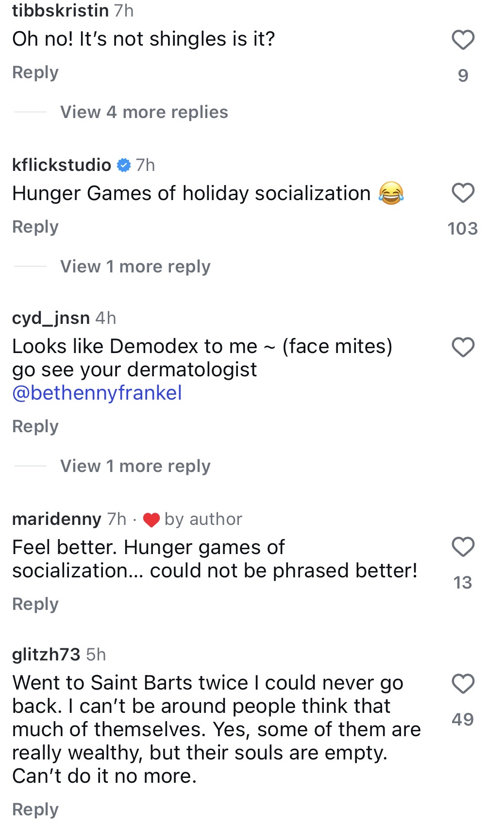
Task: Click kflickstudio's verified badge
Action: pos(124,165)
